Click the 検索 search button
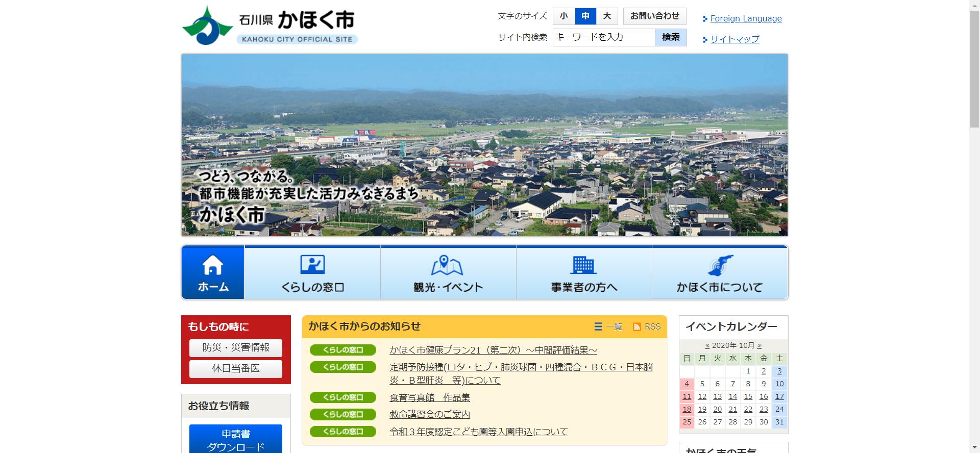 click(x=671, y=37)
